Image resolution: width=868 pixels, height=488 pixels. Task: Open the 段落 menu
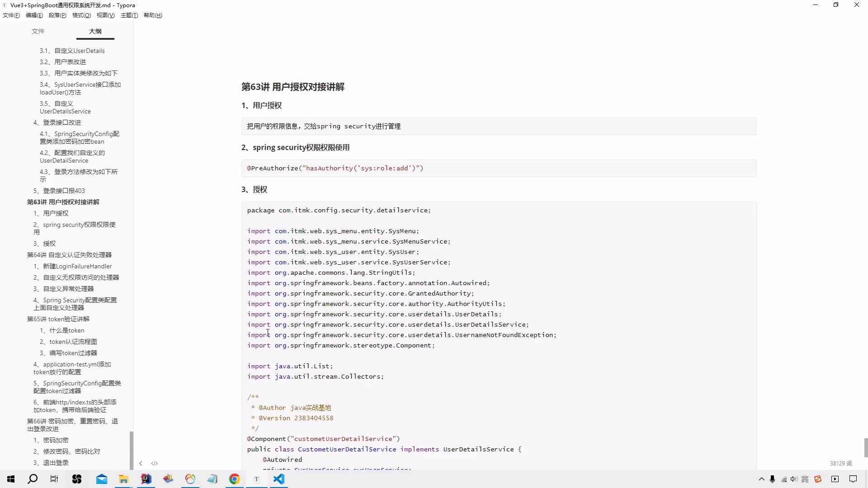click(x=57, y=15)
